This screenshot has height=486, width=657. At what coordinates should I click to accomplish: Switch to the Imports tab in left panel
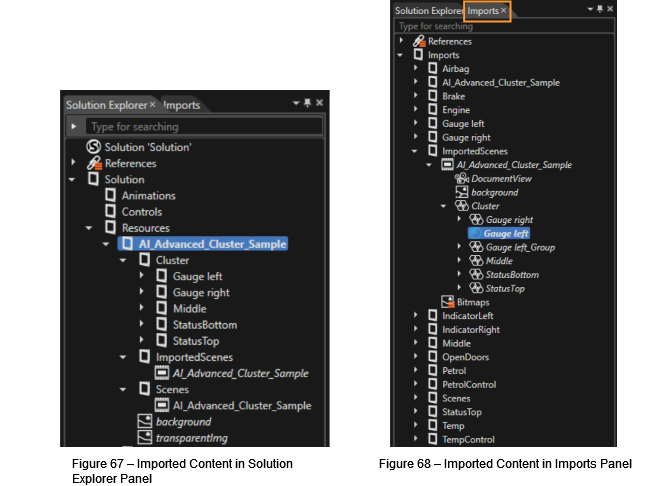point(181,105)
